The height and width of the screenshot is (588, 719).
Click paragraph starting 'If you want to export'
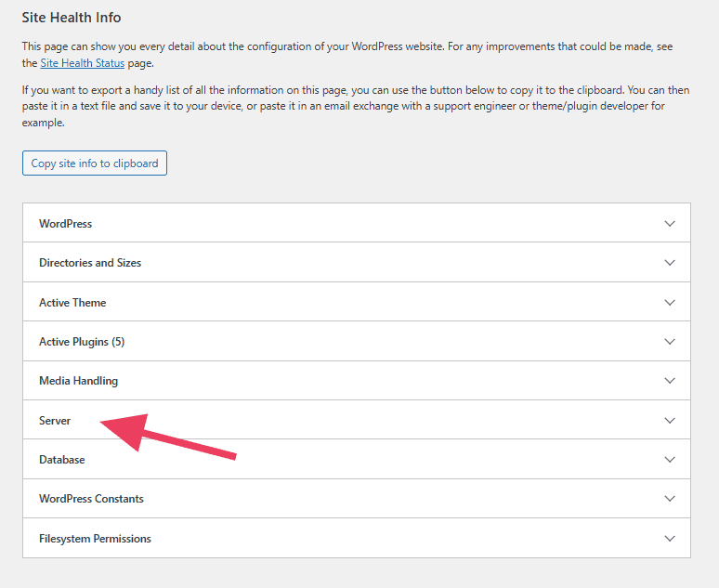pyautogui.click(x=356, y=106)
